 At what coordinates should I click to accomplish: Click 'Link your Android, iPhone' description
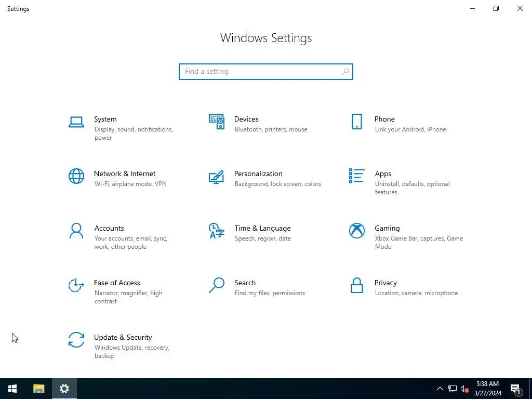pyautogui.click(x=410, y=129)
